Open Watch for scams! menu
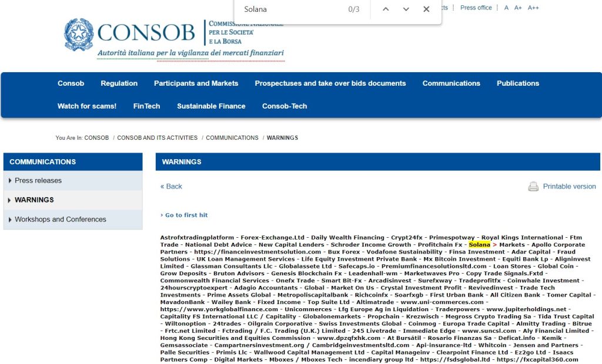This screenshot has height=364, width=602. coord(87,106)
